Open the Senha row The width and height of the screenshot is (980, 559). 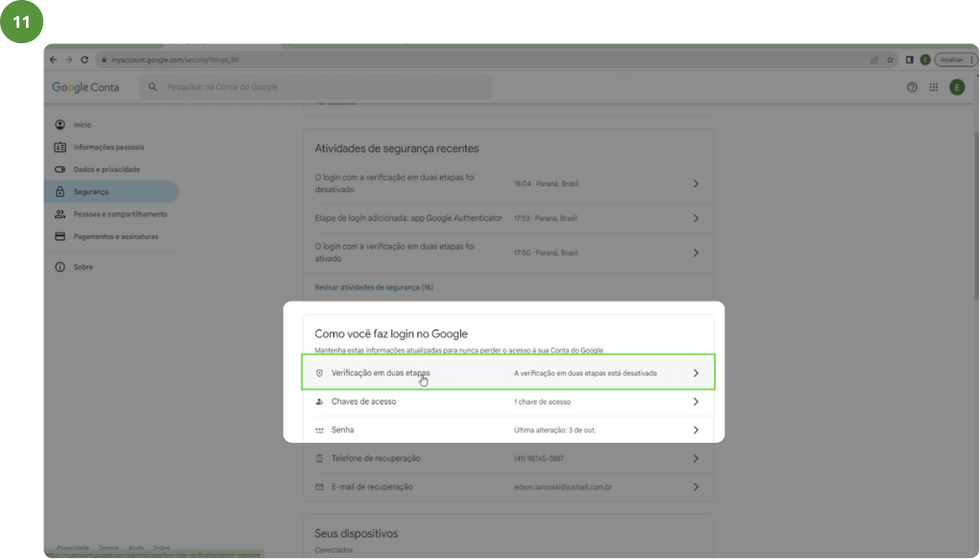pos(508,430)
